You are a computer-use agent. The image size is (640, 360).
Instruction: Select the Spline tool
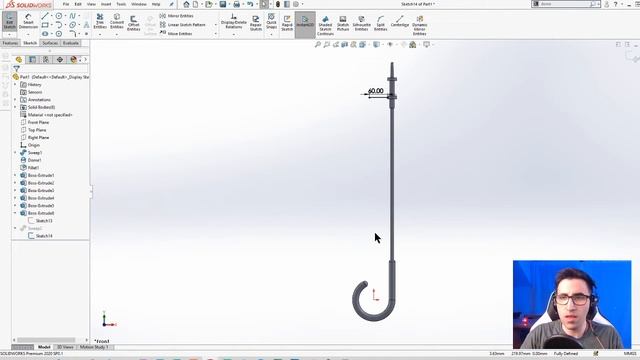72,16
